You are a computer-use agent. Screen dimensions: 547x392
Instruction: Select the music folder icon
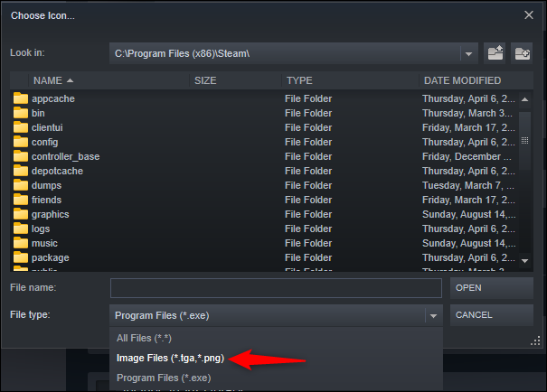pyautogui.click(x=21, y=243)
